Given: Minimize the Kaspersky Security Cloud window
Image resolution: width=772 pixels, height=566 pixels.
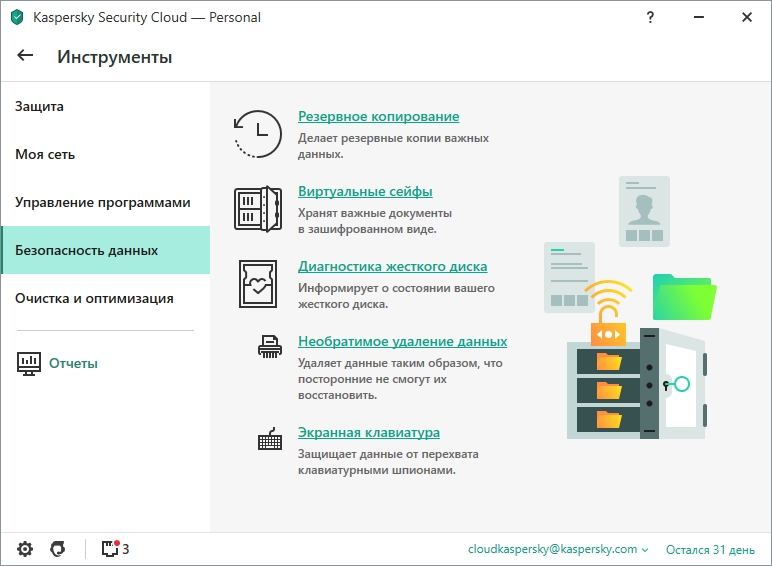Looking at the screenshot, I should [698, 17].
